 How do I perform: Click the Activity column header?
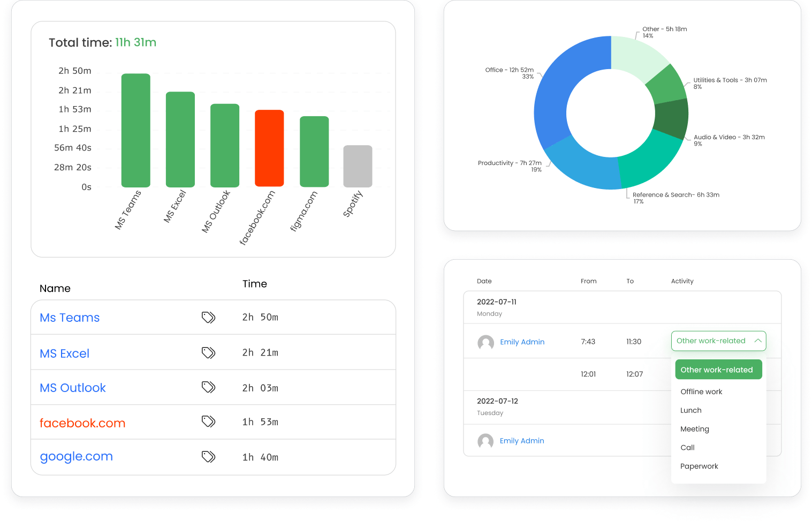(682, 281)
